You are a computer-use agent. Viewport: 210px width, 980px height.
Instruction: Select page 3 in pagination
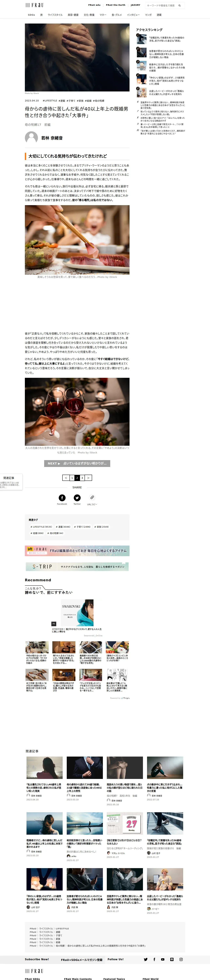82,478
